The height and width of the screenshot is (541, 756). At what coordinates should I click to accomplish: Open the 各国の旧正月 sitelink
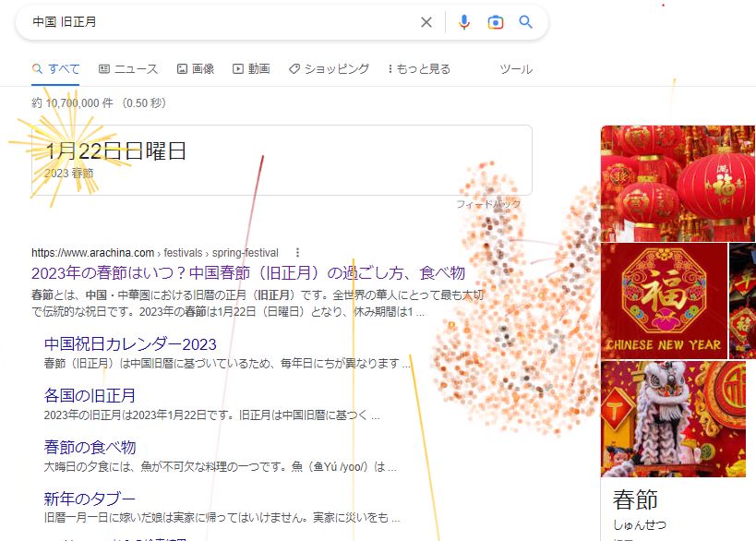point(90,395)
